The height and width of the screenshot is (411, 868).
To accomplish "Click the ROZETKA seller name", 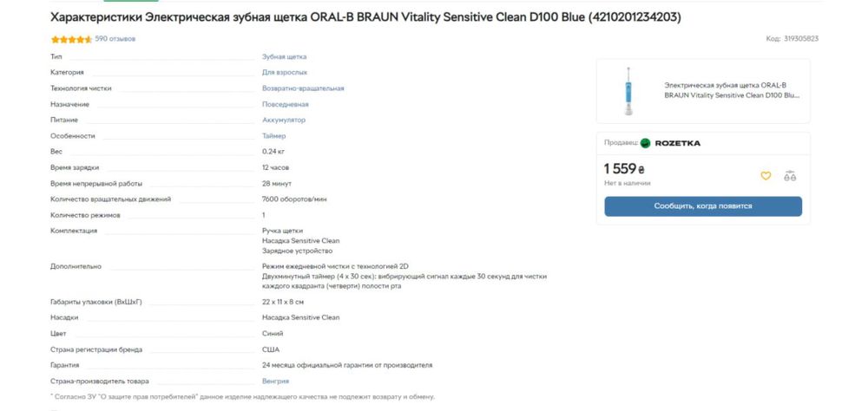I will click(678, 143).
